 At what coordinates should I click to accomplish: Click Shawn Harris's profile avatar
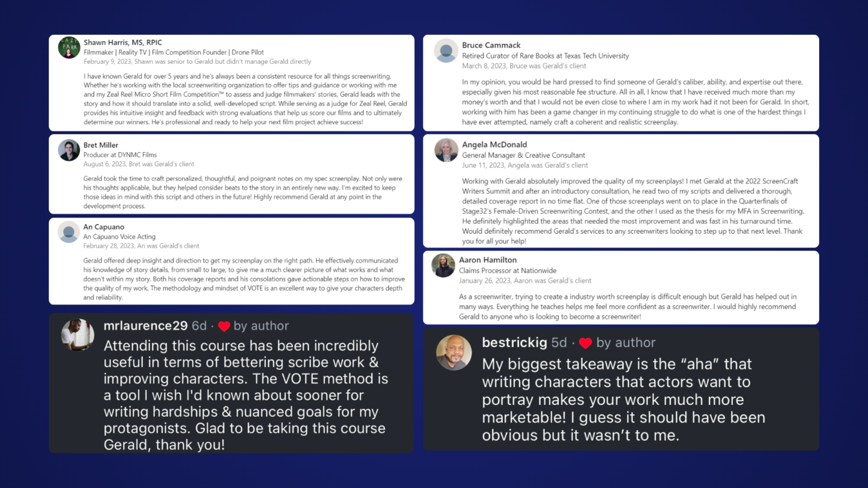(x=69, y=48)
